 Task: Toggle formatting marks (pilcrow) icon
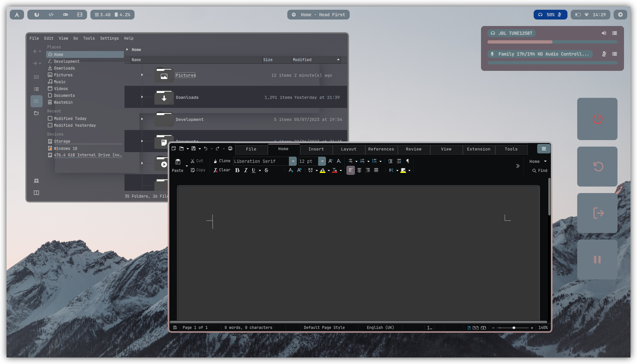[408, 161]
